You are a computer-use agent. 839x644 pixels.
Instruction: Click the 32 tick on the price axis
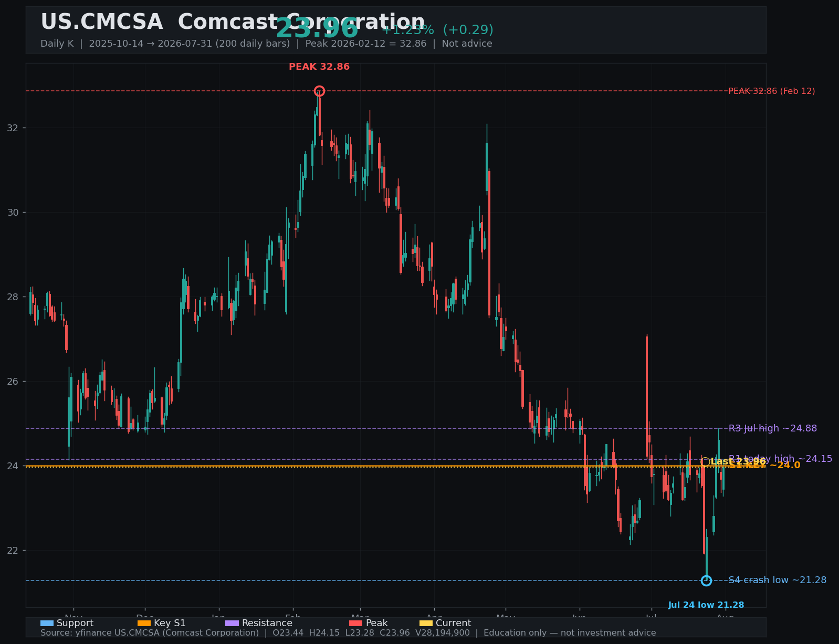(12, 128)
